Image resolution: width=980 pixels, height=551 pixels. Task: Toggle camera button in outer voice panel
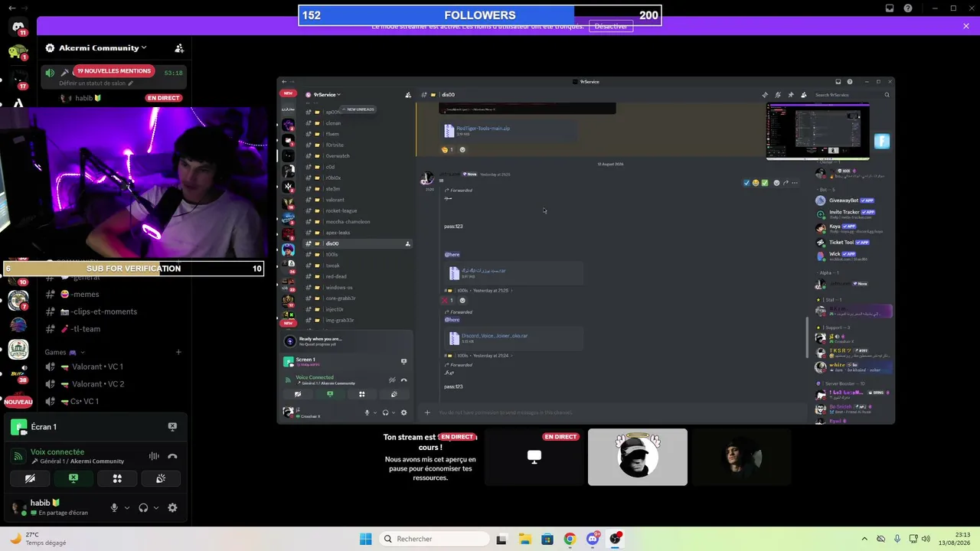tap(30, 478)
